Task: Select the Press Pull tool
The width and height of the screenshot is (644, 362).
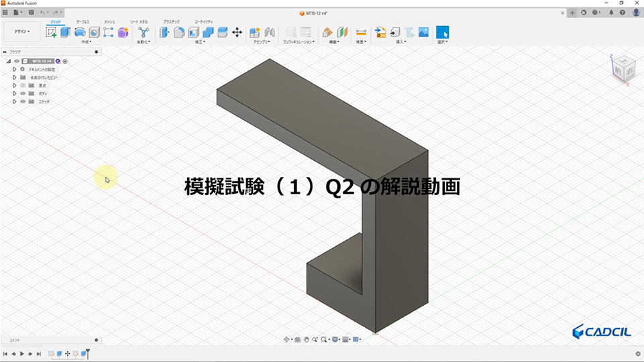Action: pos(164,32)
